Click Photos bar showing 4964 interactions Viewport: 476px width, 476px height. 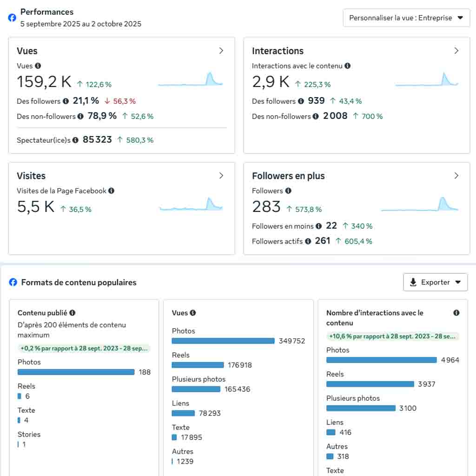pyautogui.click(x=382, y=360)
